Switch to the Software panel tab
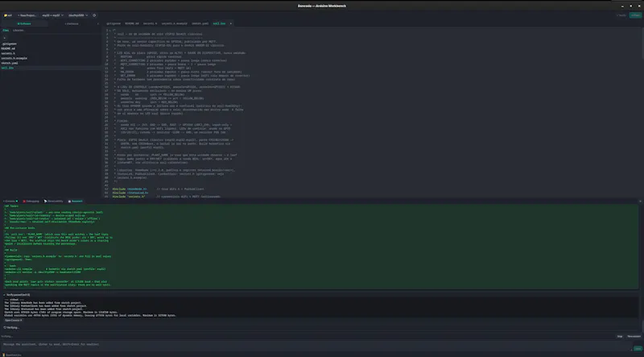Image resolution: width=644 pixels, height=357 pixels. click(24, 23)
